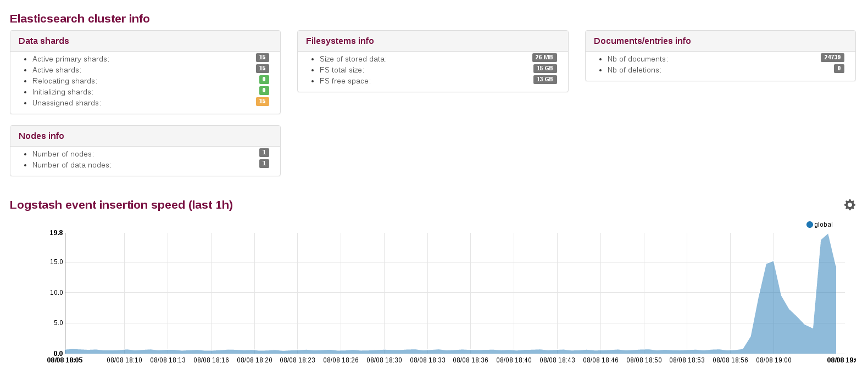Click the Logstash event insertion speed heading

click(x=121, y=205)
